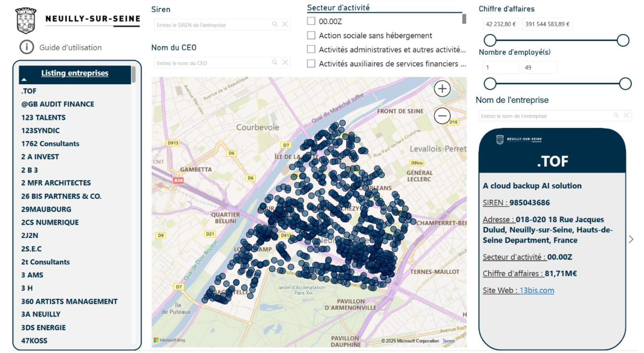Screen dimensions: 644x353
Task: Zoom in on the map with plus button
Action: pos(442,89)
